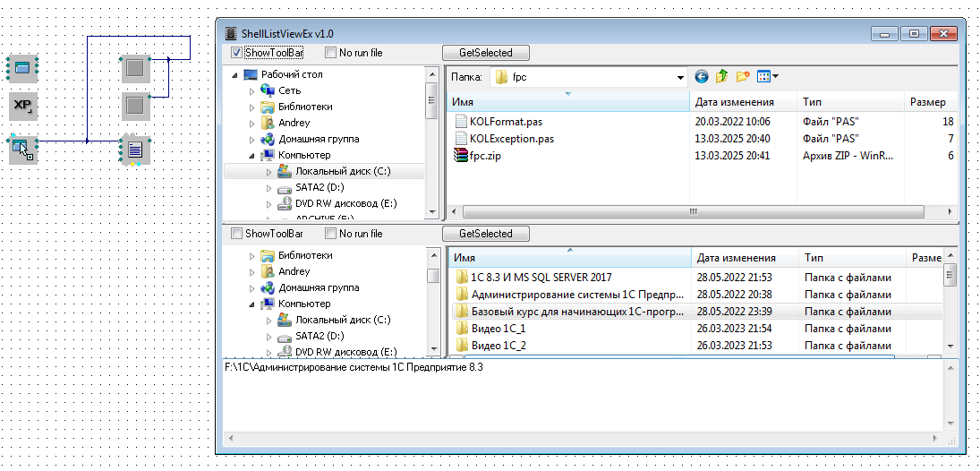The height and width of the screenshot is (471, 980).
Task: Select the memo text component block
Action: coord(134,150)
